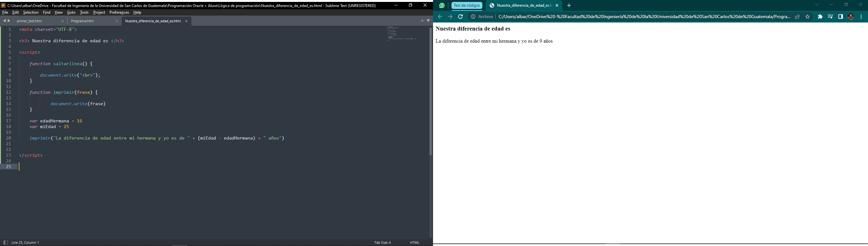Image resolution: width=868 pixels, height=246 pixels.
Task: Open the WhatsApp pinned browser tab
Action: 442,5
